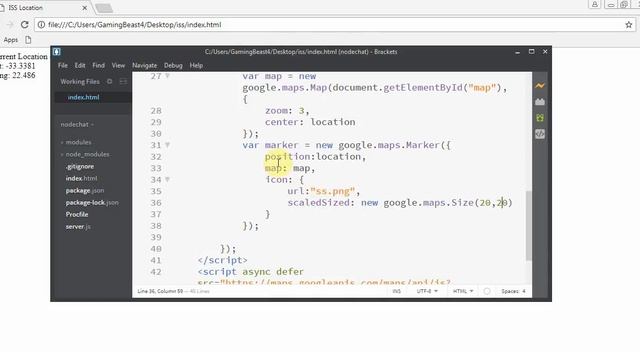
Task: Click the cursor position status 'Line 36, Column 59'
Action: (160, 291)
